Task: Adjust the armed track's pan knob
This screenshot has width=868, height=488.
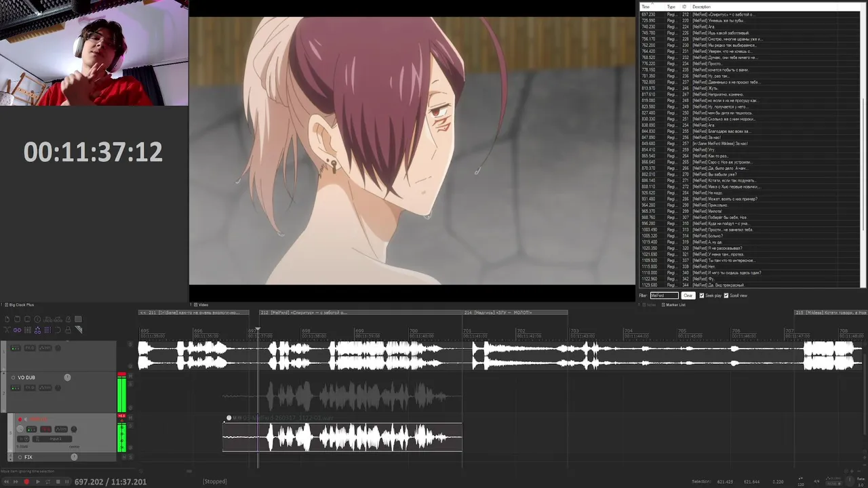Action: tap(74, 429)
